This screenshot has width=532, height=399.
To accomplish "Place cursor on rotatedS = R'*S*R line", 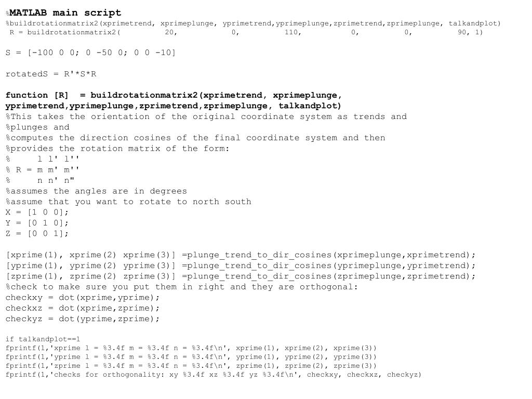I will click(51, 74).
